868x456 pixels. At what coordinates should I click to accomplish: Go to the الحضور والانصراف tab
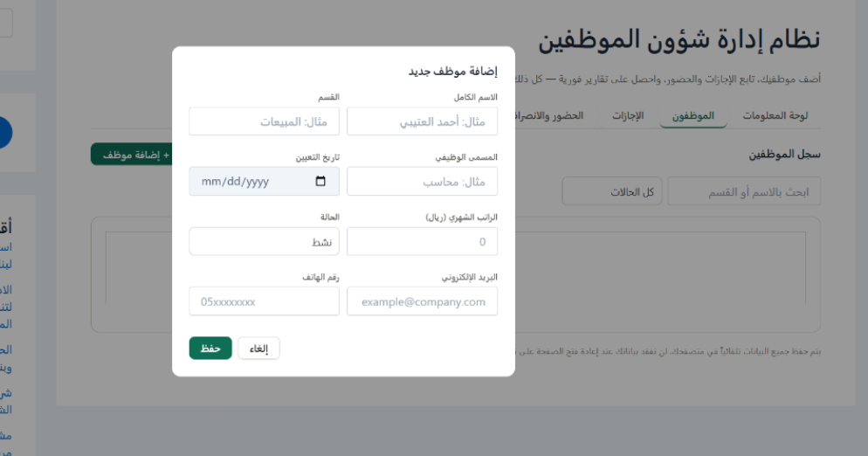(x=549, y=115)
